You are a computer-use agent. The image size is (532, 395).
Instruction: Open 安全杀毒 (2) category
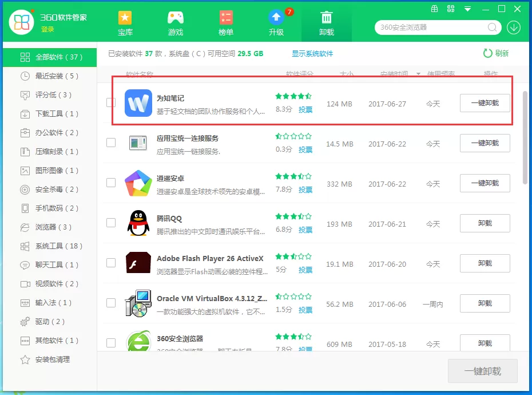[50, 189]
